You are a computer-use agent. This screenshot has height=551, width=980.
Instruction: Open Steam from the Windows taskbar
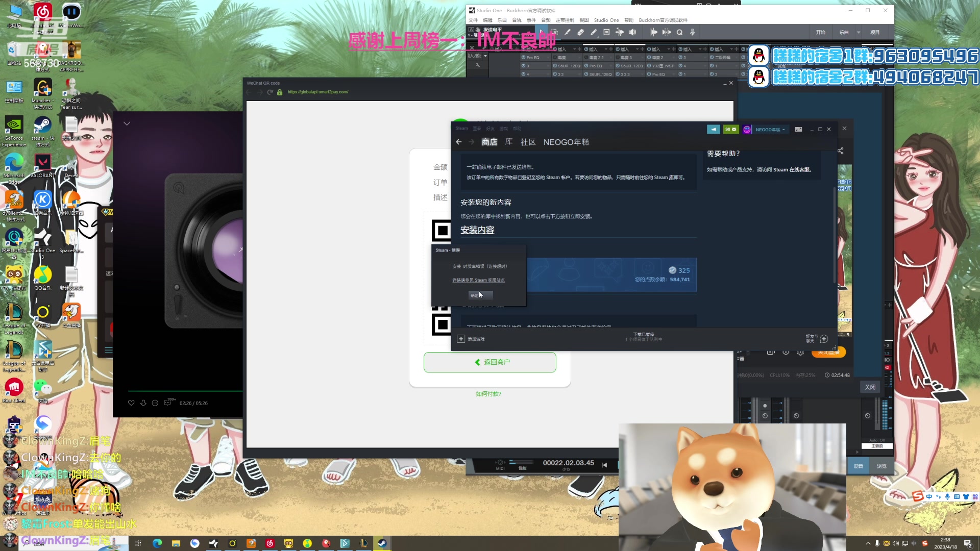coord(382,543)
